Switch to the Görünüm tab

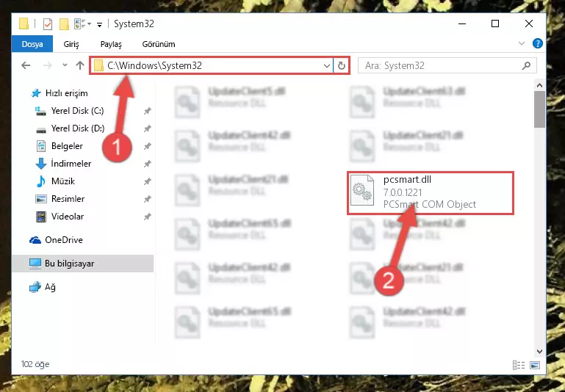pos(159,44)
